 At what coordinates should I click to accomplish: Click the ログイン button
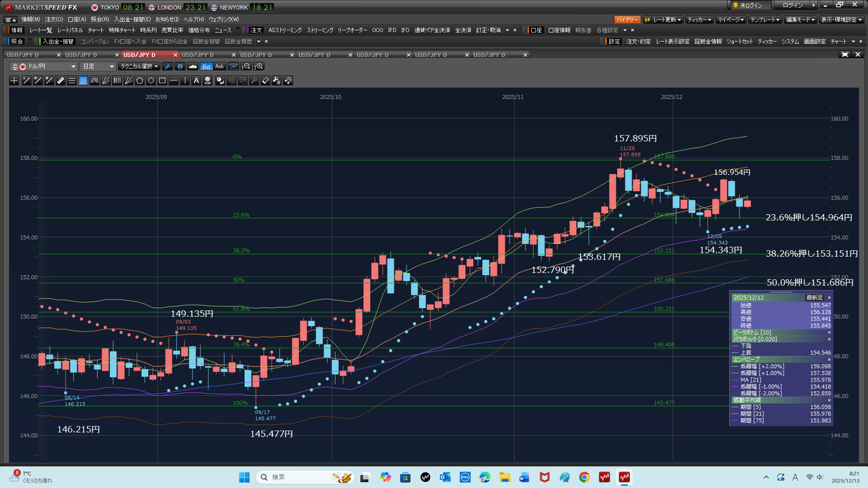(793, 5)
